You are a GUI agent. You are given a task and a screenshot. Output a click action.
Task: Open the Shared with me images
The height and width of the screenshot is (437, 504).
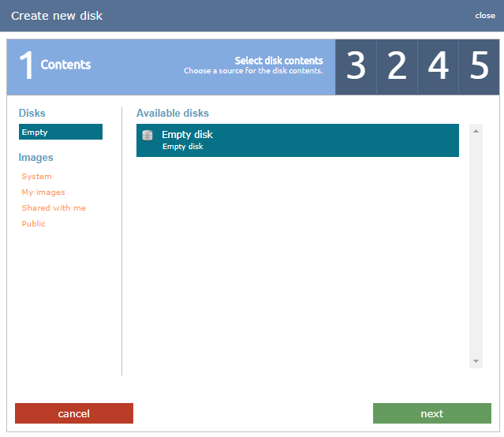pos(54,208)
